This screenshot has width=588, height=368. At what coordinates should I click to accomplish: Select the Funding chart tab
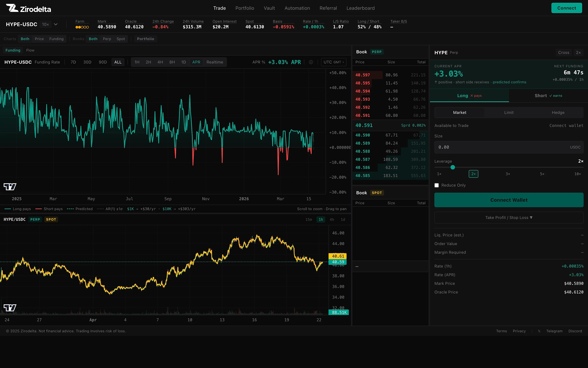coord(13,50)
